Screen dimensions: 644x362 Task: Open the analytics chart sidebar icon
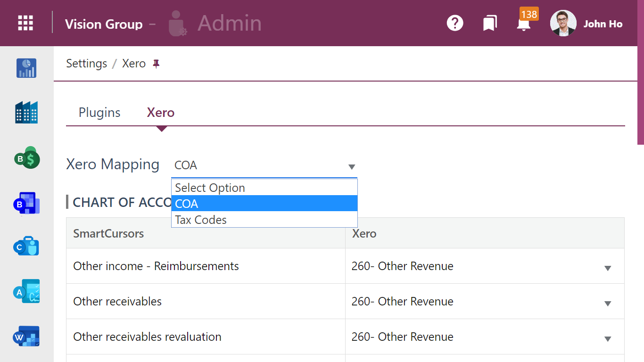pos(26,68)
